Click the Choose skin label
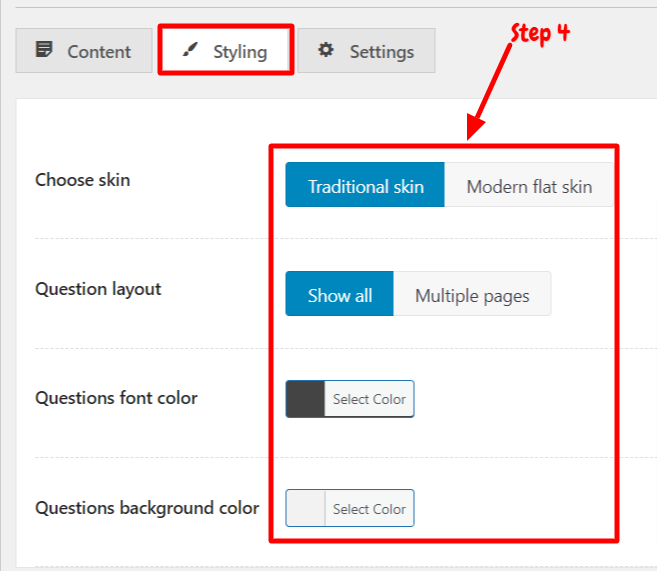The image size is (657, 571). pos(83,180)
